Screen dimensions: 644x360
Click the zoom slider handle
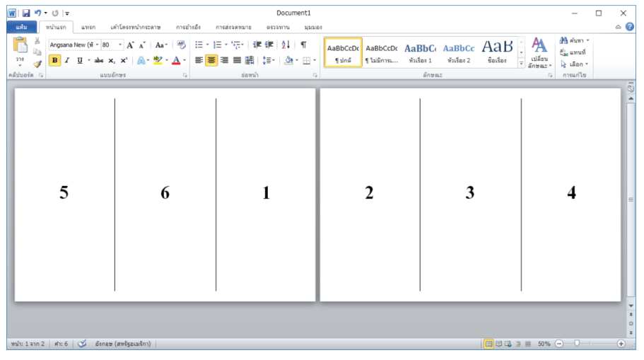(577, 344)
